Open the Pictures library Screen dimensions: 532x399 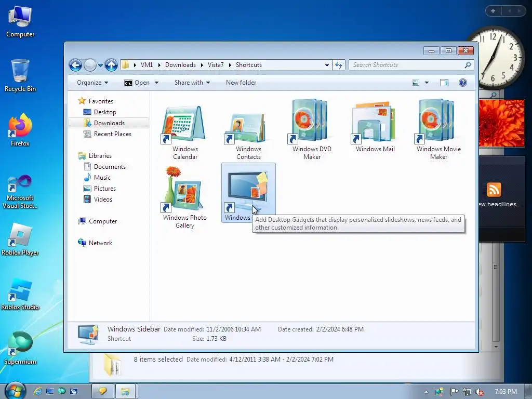(104, 188)
